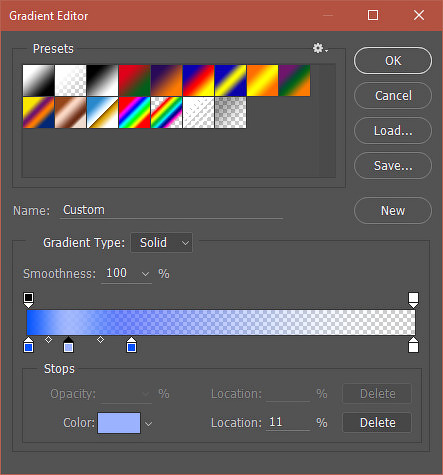Open the Gradient Type dropdown
The image size is (443, 475).
coord(162,243)
